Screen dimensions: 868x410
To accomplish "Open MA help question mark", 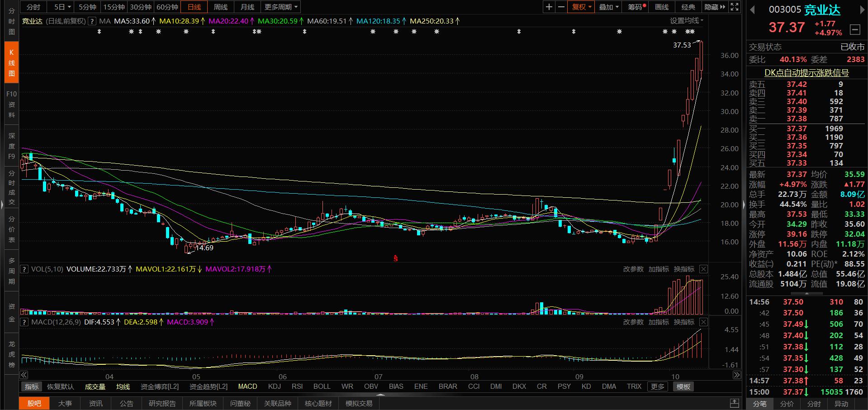I will coord(92,21).
